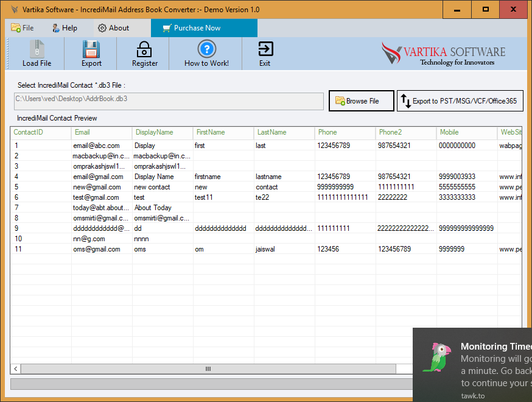Click the Export floppy disk icon
Image resolution: width=532 pixels, height=402 pixels.
(91, 49)
